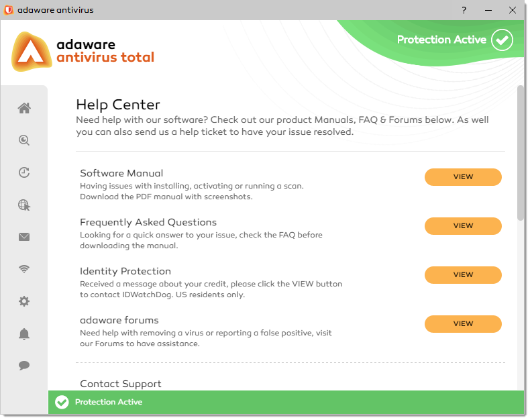Minimize the adaware antivirus window
The height and width of the screenshot is (420, 530).
tap(488, 10)
